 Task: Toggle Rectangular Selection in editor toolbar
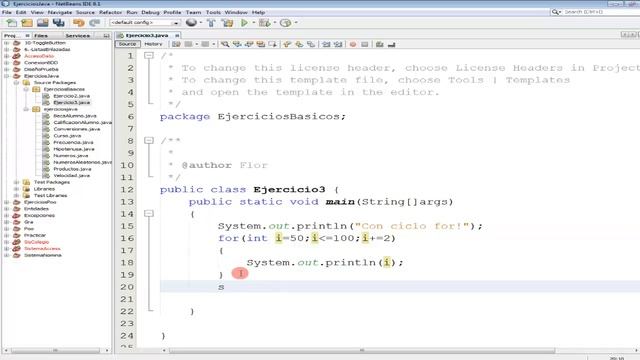click(x=272, y=44)
